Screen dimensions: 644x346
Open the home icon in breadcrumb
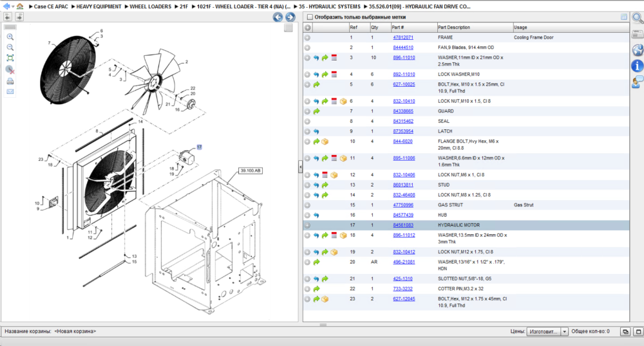click(x=20, y=6)
